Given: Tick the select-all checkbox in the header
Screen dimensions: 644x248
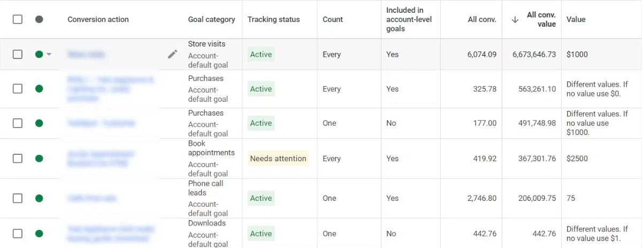Looking at the screenshot, I should coord(18,19).
